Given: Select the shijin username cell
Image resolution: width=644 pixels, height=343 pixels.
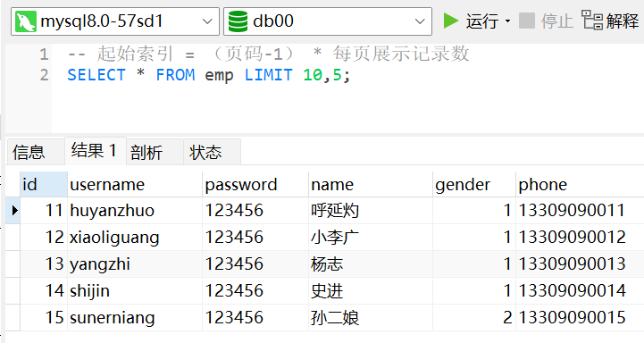Looking at the screenshot, I should coord(135,290).
